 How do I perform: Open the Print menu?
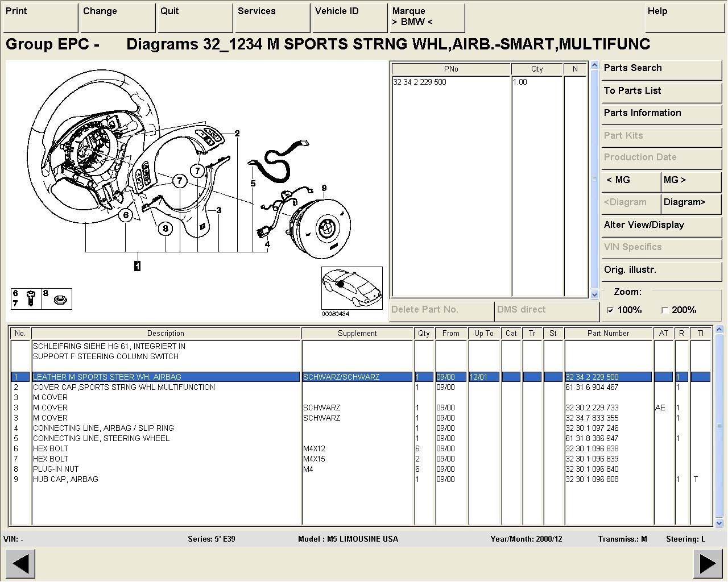40,18
